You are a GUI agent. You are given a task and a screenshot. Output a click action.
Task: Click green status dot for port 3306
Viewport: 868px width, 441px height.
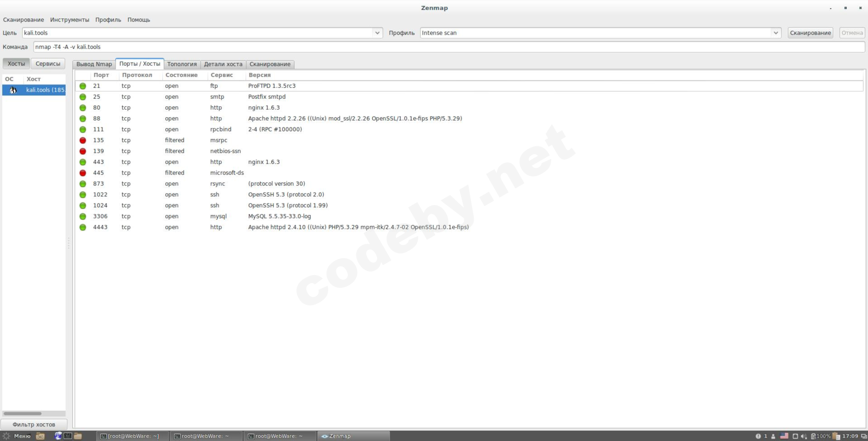point(82,216)
